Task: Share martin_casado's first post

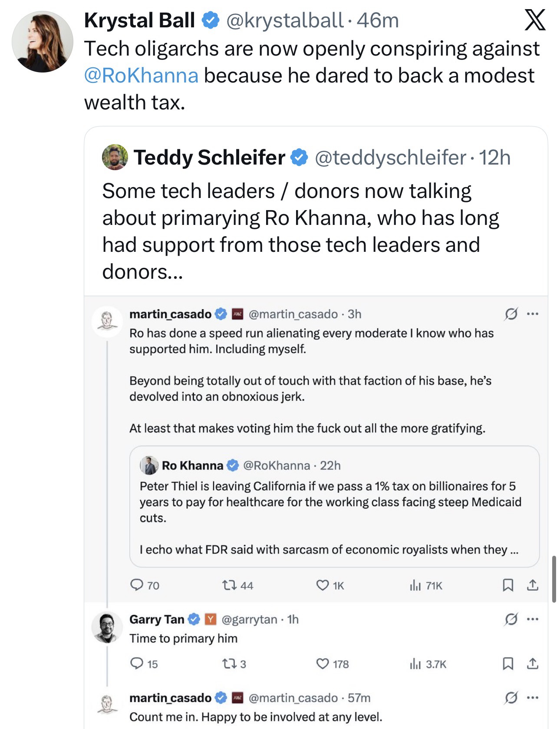Action: [533, 585]
